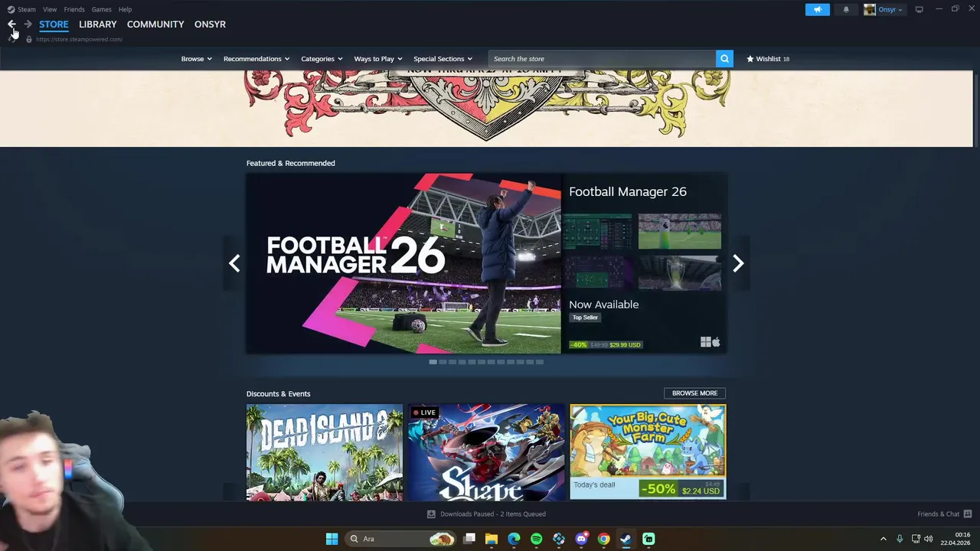Switch to Big Picture mode monitor icon

click(x=919, y=9)
